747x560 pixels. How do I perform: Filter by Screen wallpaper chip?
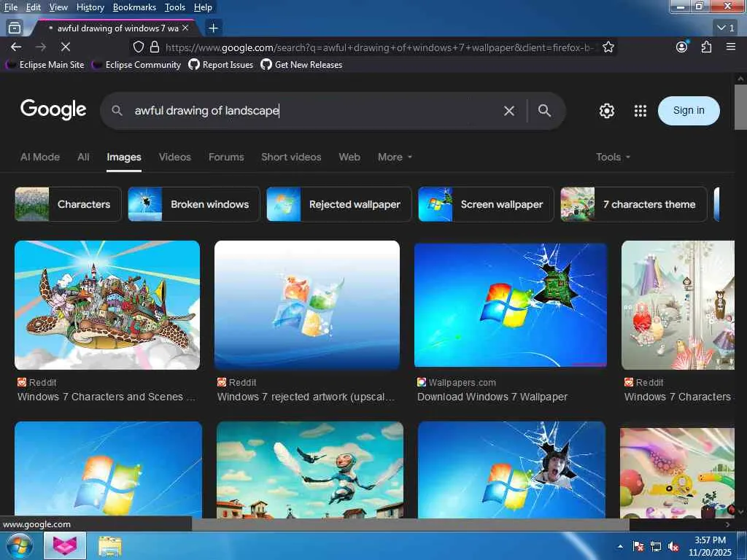(x=486, y=204)
